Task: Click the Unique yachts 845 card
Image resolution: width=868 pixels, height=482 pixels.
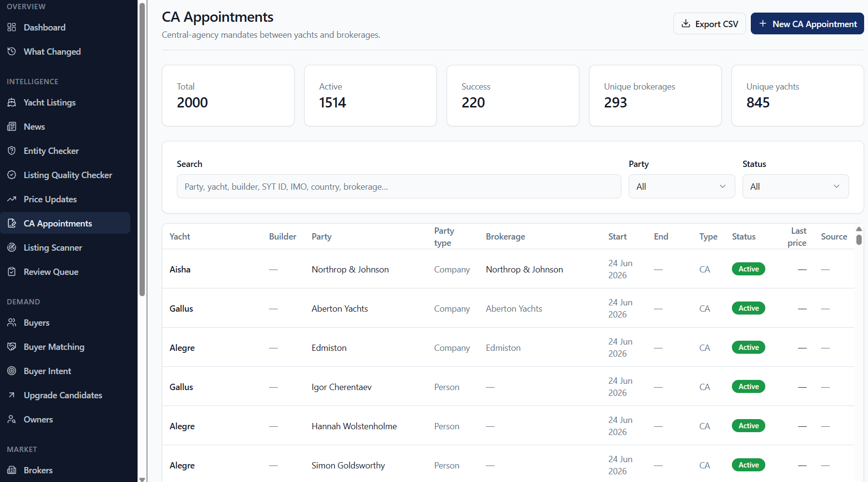Action: [x=797, y=95]
